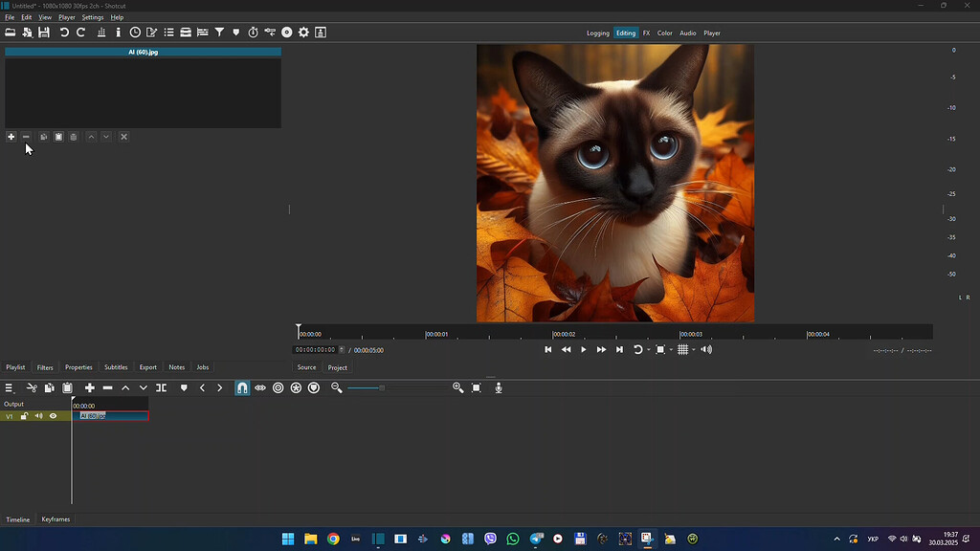Switch to the Audio layout
The width and height of the screenshot is (980, 551).
(x=687, y=33)
